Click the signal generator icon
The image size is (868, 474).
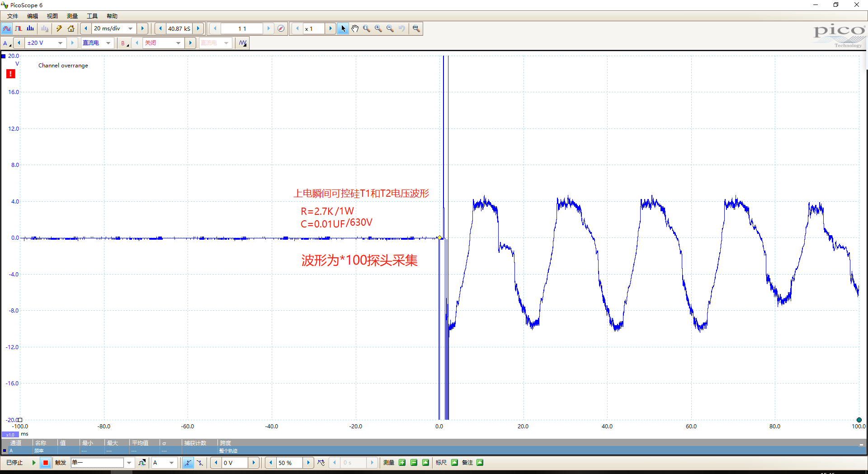coord(243,43)
